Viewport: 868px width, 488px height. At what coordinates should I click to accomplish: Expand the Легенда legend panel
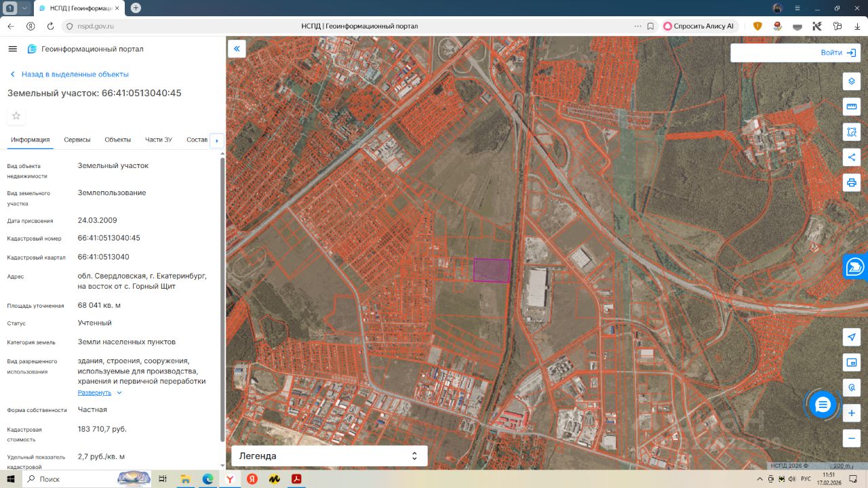(330, 456)
